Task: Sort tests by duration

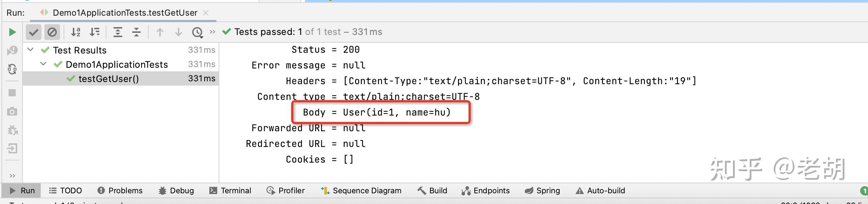Action: tap(95, 32)
